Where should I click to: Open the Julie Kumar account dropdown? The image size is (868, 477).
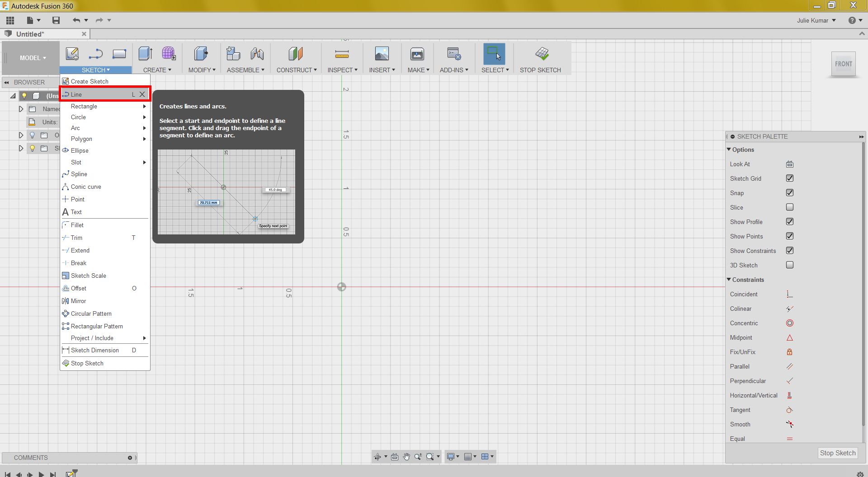816,20
